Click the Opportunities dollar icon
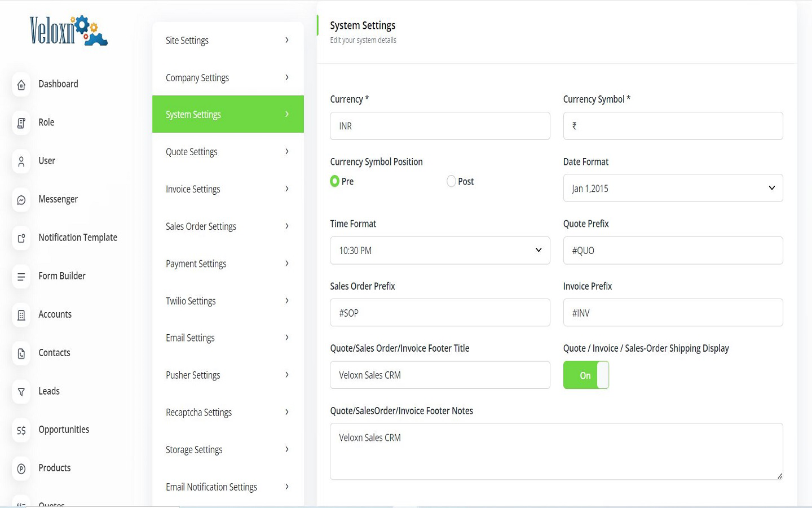 (21, 430)
